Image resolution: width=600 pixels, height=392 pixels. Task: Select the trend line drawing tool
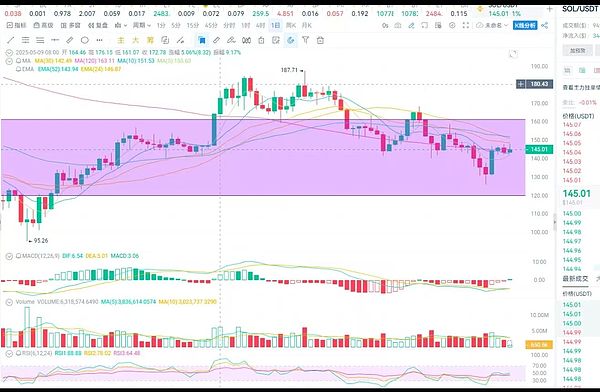[x=11, y=40]
